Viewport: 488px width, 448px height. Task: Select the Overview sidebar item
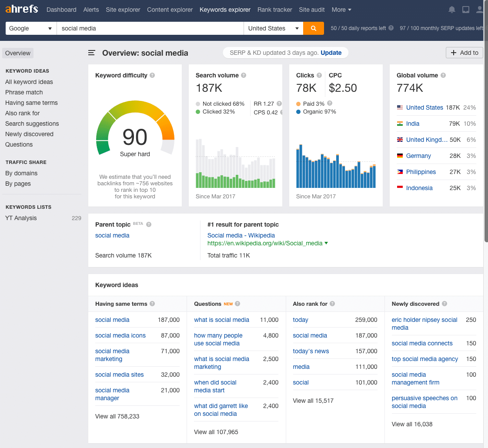(18, 53)
